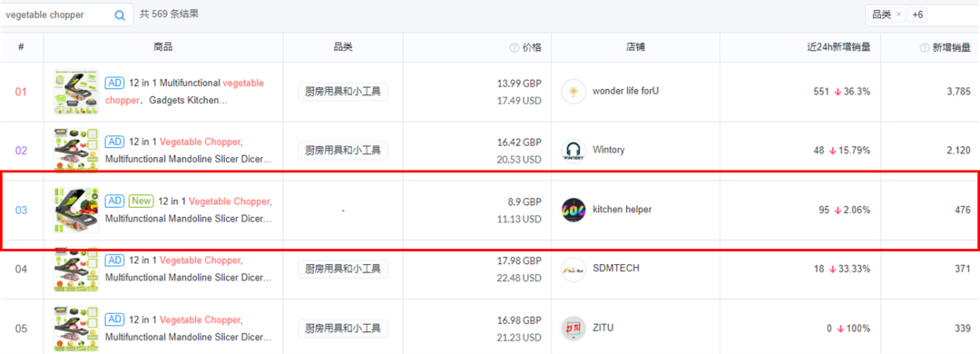The width and height of the screenshot is (980, 354).
Task: Click rank number 01
Action: [21, 92]
